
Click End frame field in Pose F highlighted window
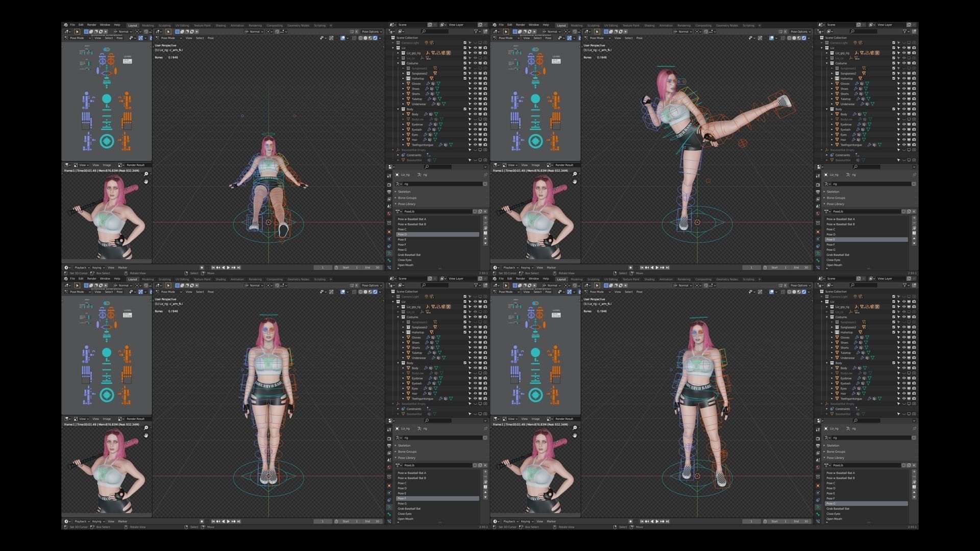click(373, 521)
